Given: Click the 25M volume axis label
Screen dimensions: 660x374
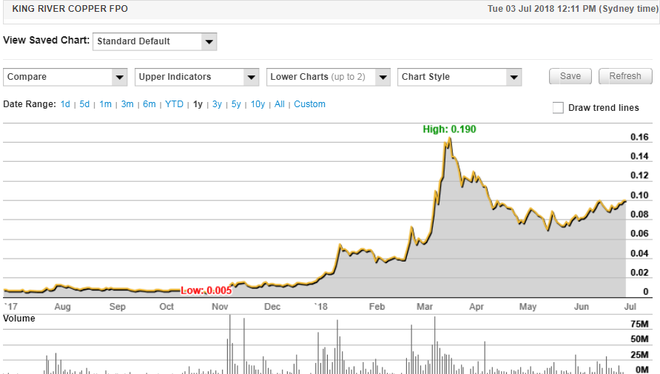Looking at the screenshot, I should [x=639, y=355].
